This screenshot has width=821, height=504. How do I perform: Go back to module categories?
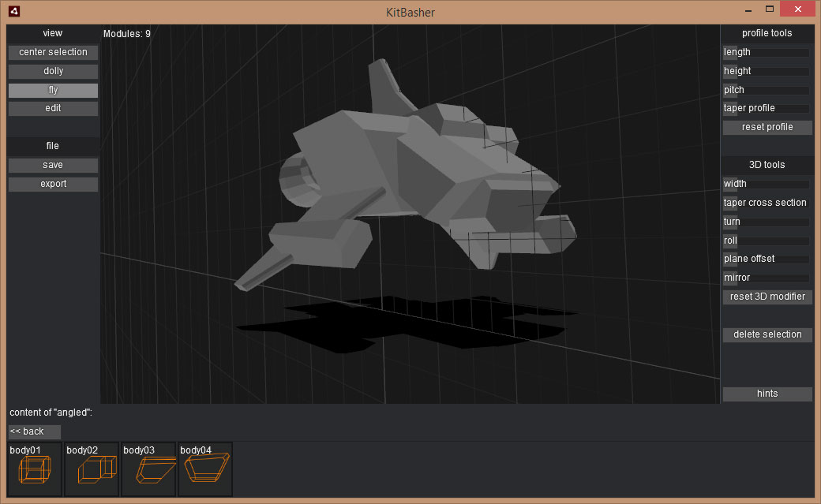click(34, 431)
